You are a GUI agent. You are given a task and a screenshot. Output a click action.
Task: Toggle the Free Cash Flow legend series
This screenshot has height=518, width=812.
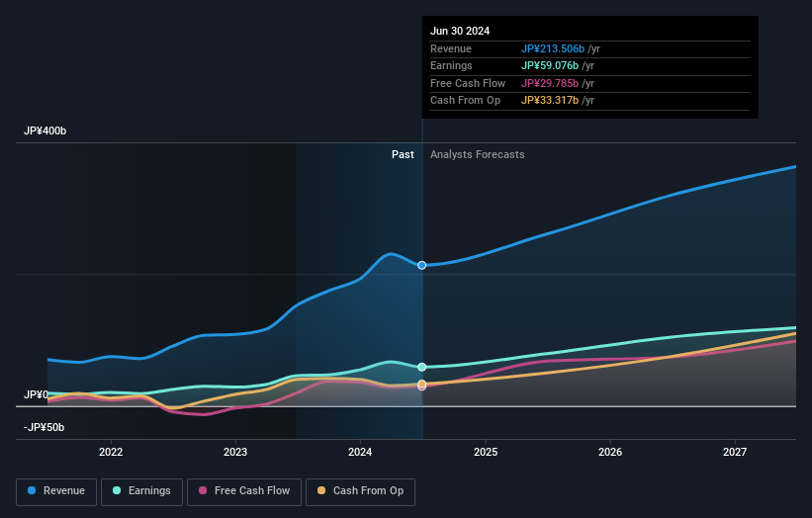tap(244, 491)
